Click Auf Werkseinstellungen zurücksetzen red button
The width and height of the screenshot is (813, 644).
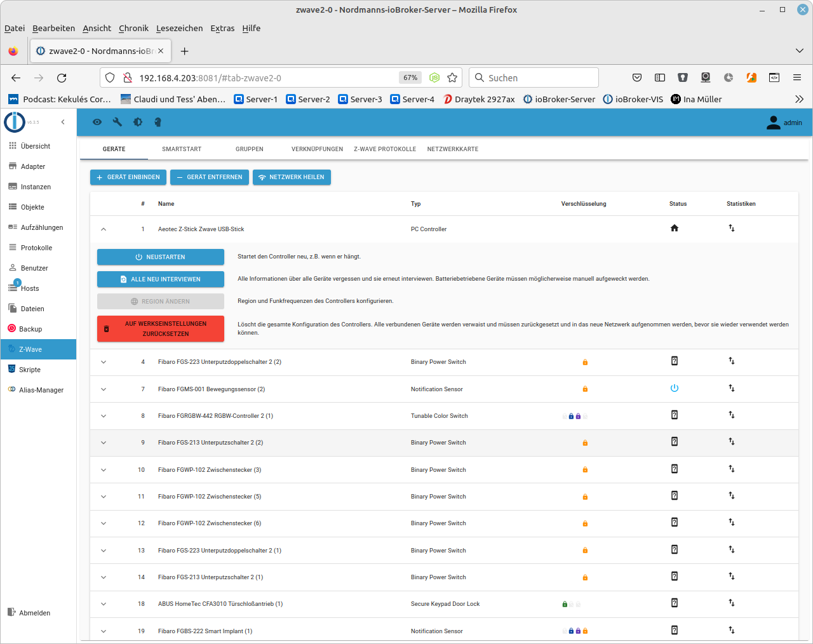click(x=161, y=328)
